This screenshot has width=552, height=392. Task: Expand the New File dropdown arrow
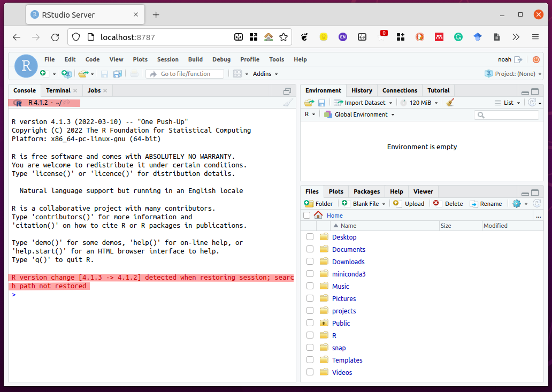pos(54,74)
